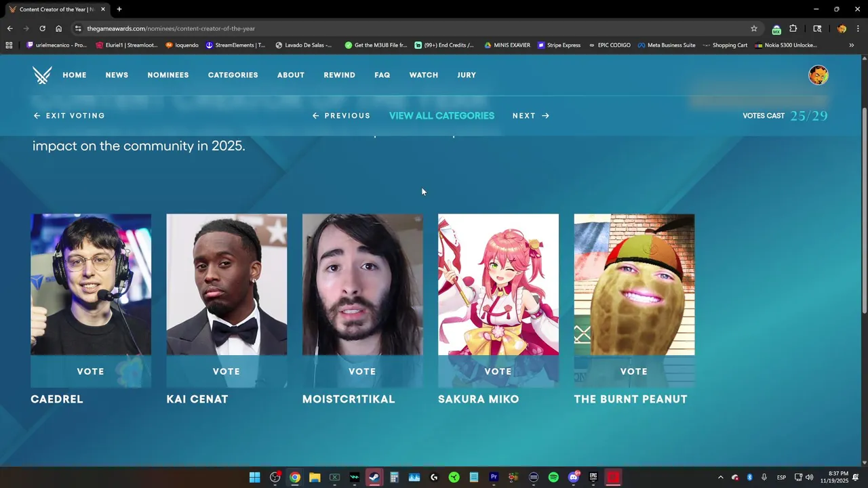Launch Calculator from the taskbar
Image resolution: width=868 pixels, height=488 pixels.
[394, 477]
